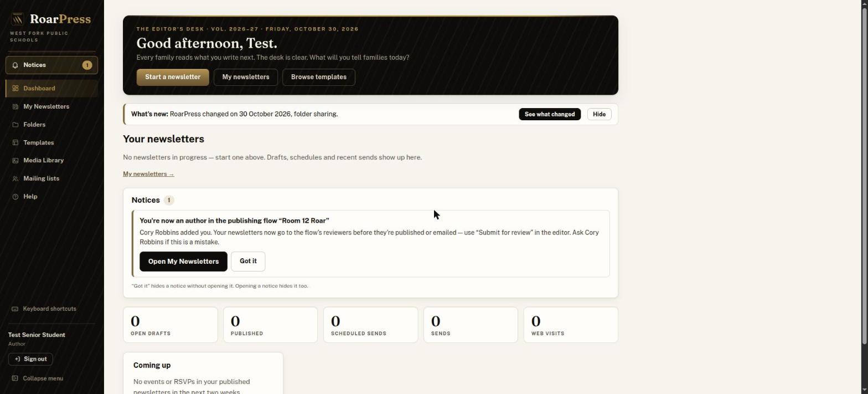Click the RoarPress logo icon
The width and height of the screenshot is (868, 394).
pos(17,19)
